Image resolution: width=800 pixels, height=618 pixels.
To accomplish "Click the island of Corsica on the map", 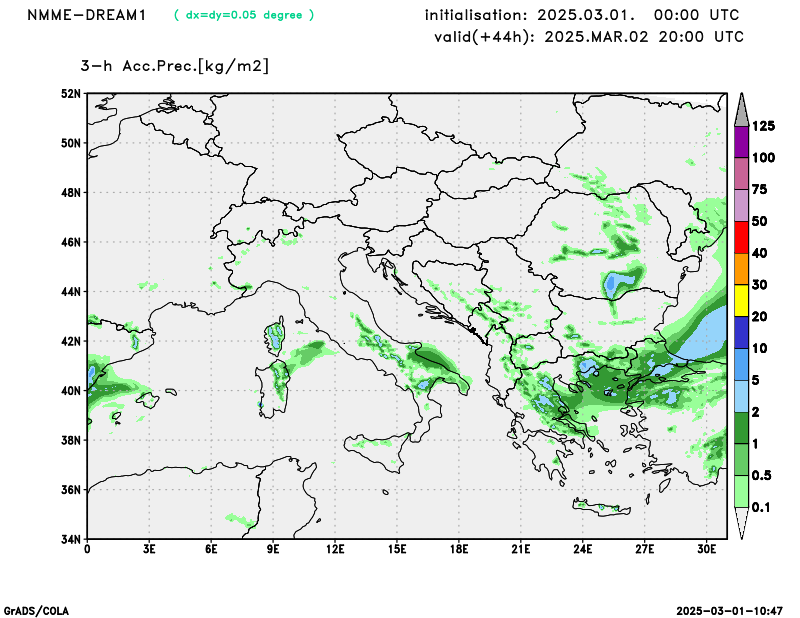I will coord(276,336).
